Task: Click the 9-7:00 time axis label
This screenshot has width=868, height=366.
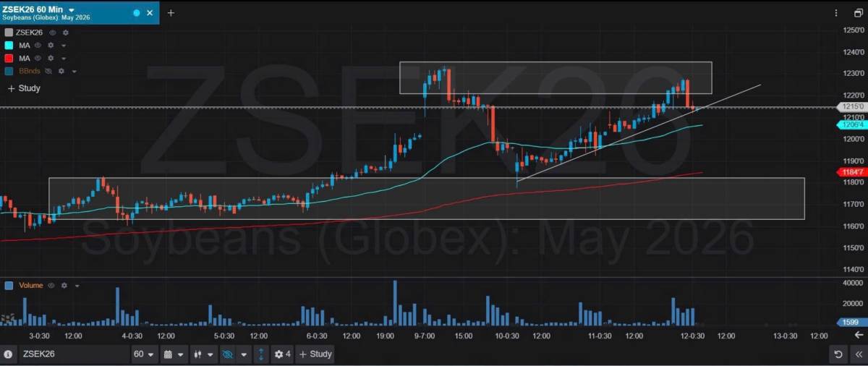Action: tap(424, 336)
